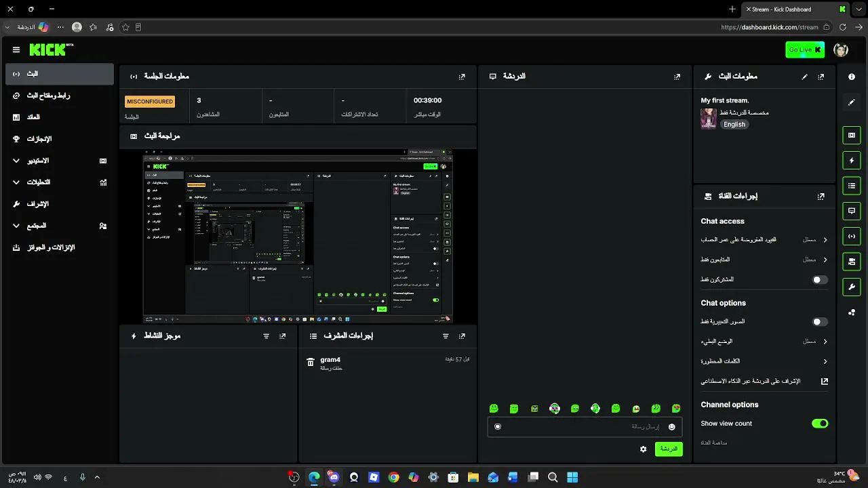Open رابط ومفتاح البث stream key page
Viewport: 868px width, 488px height.
[x=60, y=96]
